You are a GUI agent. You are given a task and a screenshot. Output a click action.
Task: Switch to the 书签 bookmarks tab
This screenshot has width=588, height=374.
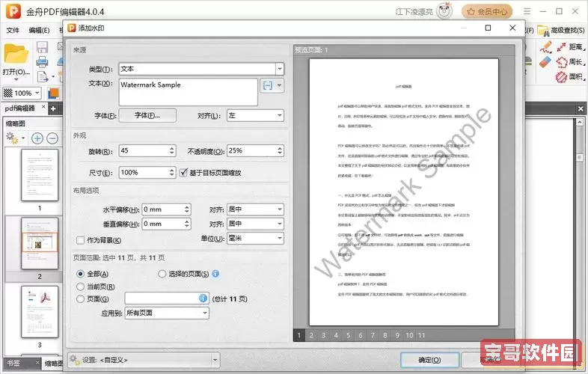click(14, 363)
